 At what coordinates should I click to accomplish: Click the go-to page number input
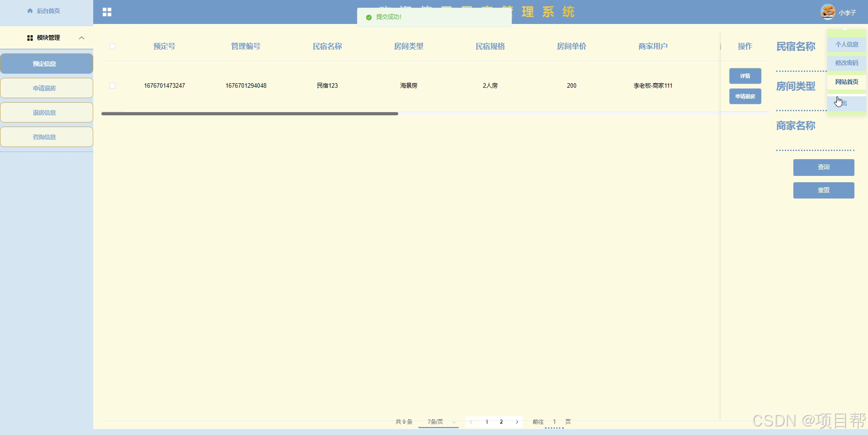pos(554,422)
